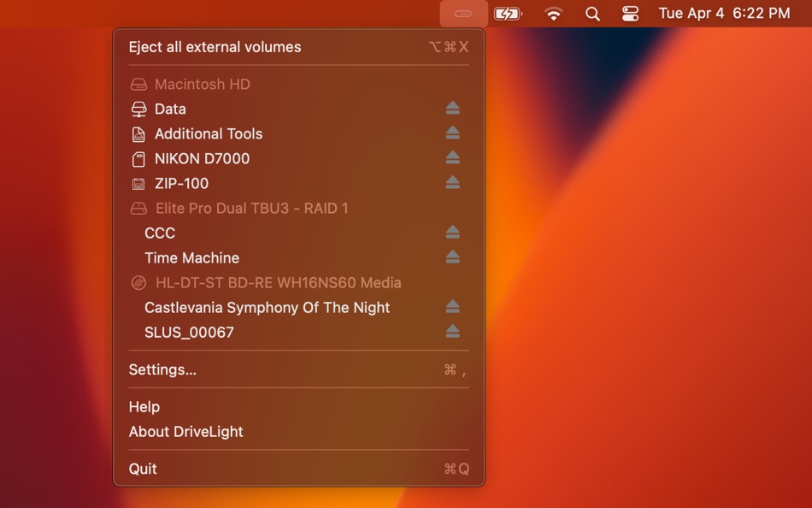Screen dimensions: 812x508
Task: Eject the Time Machine volume
Action: [x=453, y=257]
